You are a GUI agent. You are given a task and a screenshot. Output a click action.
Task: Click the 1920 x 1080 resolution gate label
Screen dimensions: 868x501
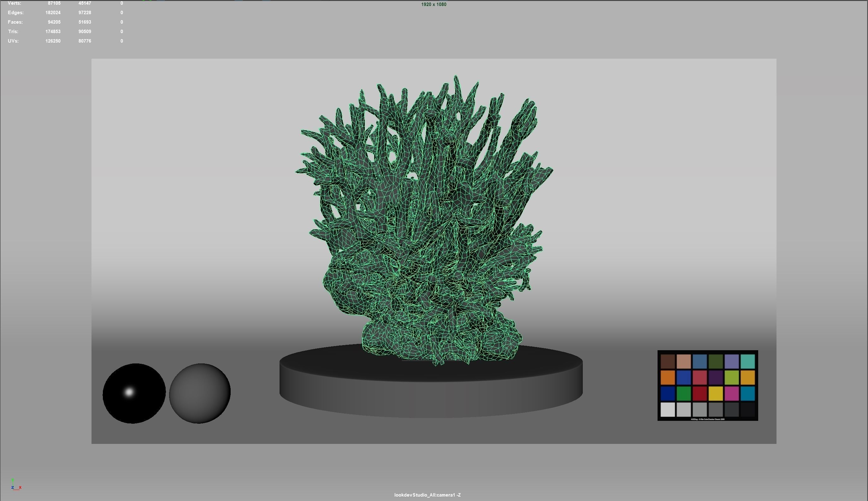(434, 4)
